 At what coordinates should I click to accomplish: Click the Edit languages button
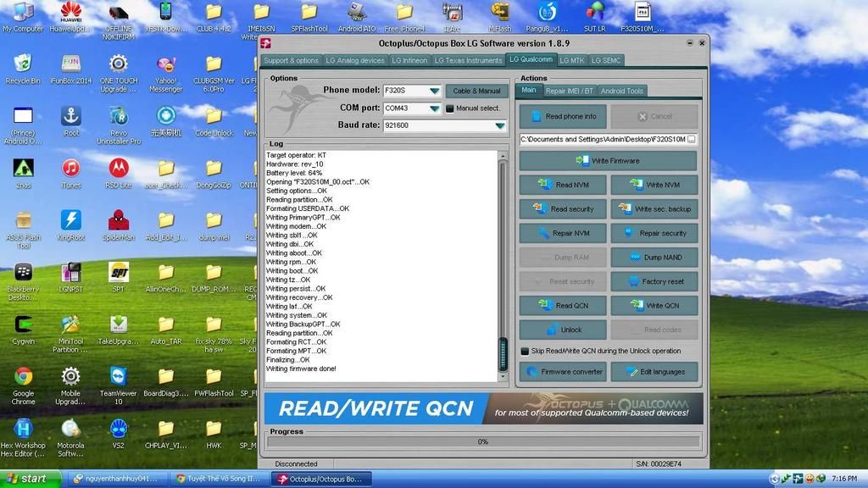tap(654, 372)
